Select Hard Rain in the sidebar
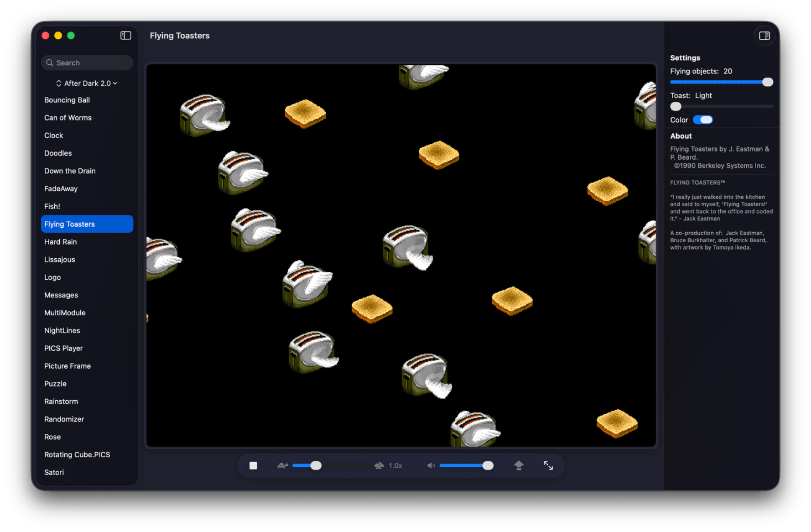 coord(60,242)
